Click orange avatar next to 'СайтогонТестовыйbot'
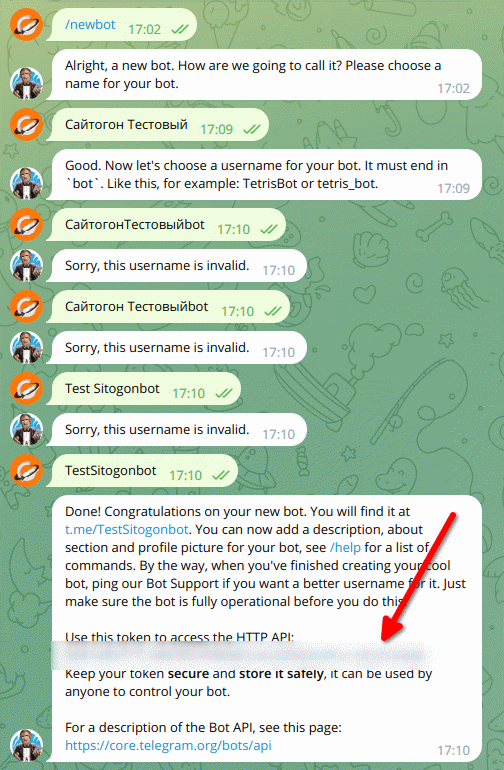The height and width of the screenshot is (770, 504). click(x=27, y=224)
